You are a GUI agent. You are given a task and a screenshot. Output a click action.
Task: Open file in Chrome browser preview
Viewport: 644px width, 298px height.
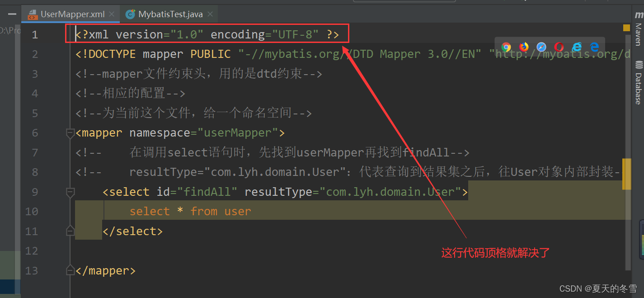506,47
